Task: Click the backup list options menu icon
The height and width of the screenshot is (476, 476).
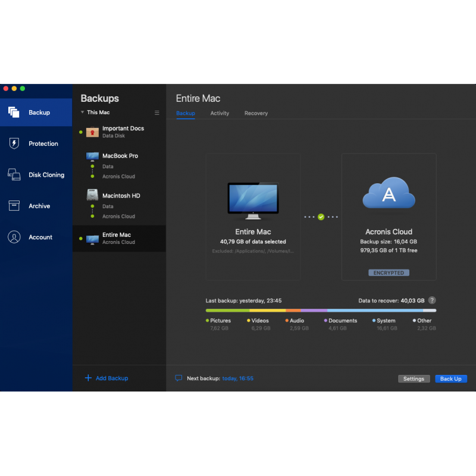Action: click(x=157, y=112)
